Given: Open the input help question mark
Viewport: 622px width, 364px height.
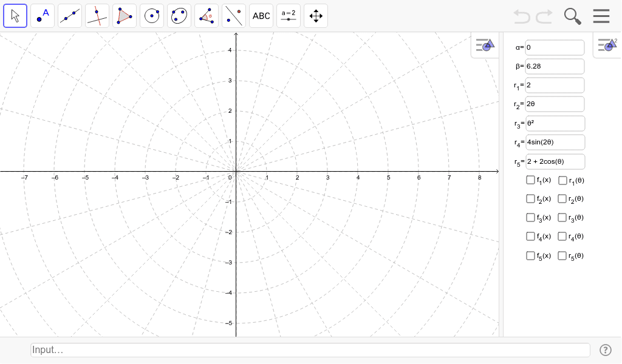Looking at the screenshot, I should pos(606,350).
